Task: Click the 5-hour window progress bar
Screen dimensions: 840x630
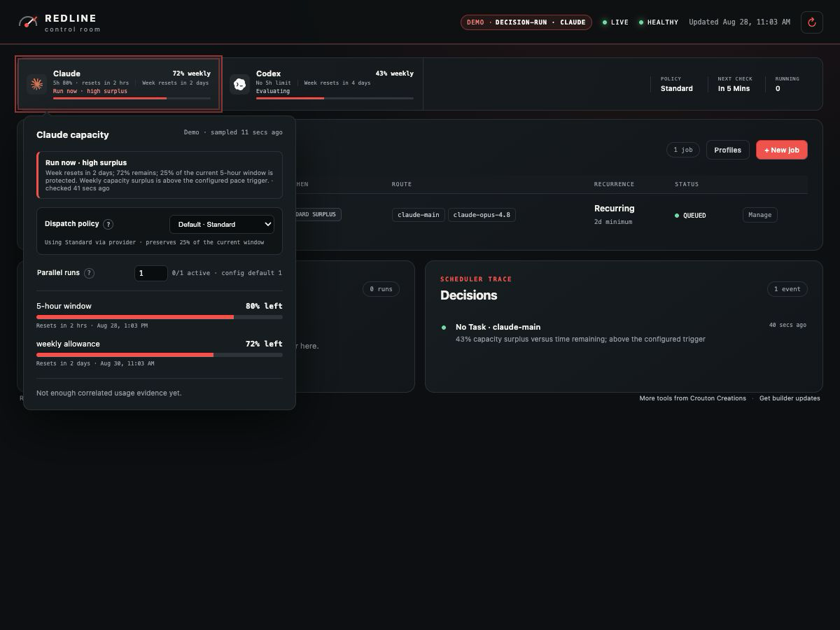Action: click(x=160, y=317)
